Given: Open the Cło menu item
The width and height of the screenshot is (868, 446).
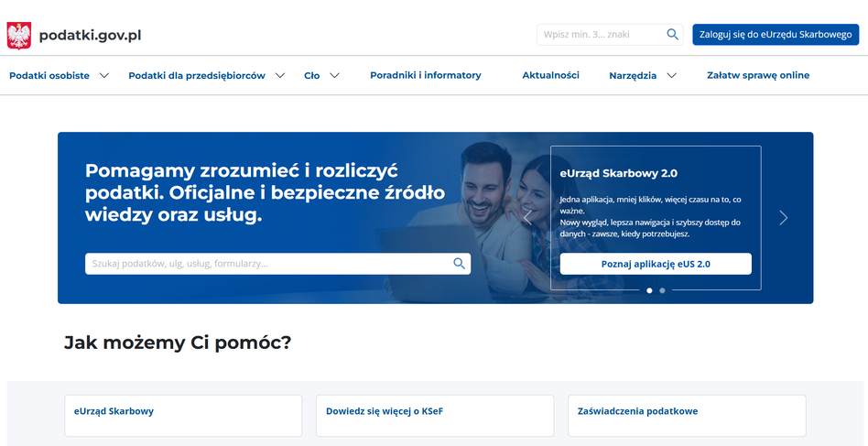Looking at the screenshot, I should 311,76.
